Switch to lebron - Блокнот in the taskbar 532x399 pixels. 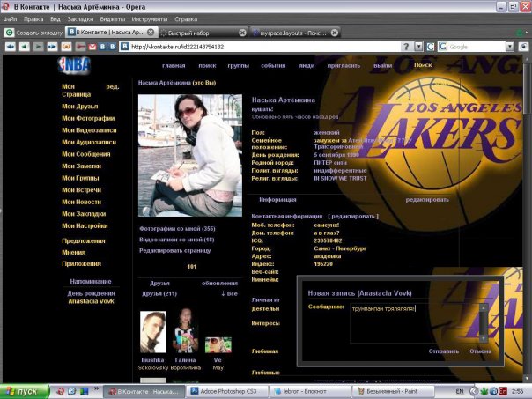coord(310,391)
